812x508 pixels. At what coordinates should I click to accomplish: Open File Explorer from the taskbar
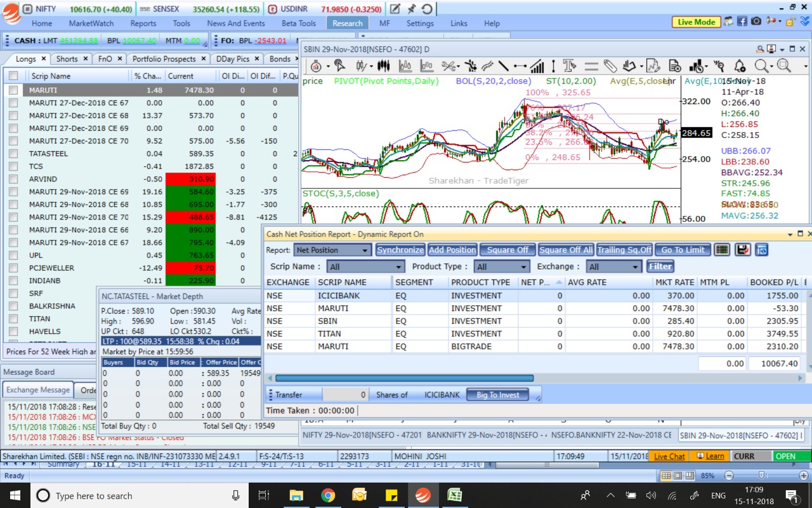(296, 495)
